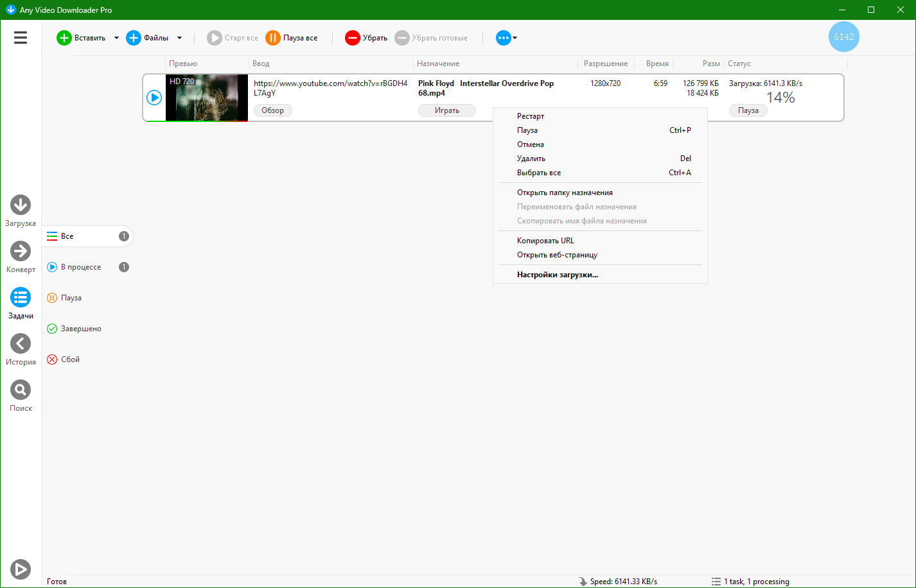Click the red Убрать minus icon
The image size is (916, 588).
(x=353, y=38)
